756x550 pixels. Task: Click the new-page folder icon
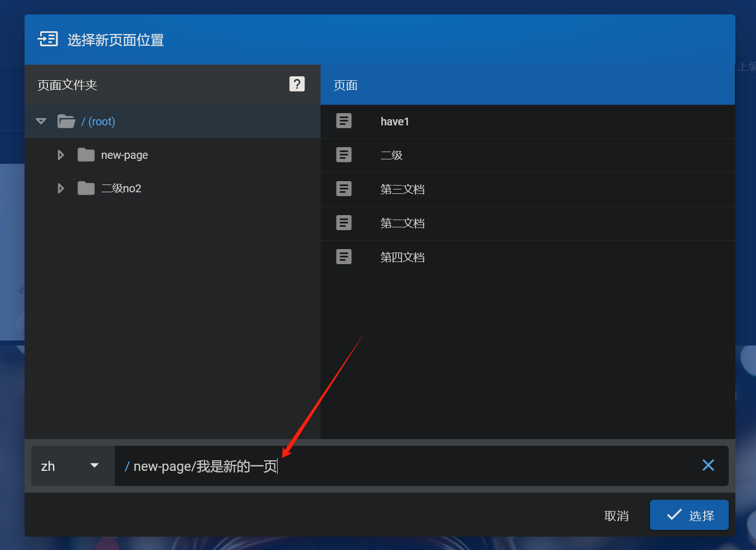(86, 155)
